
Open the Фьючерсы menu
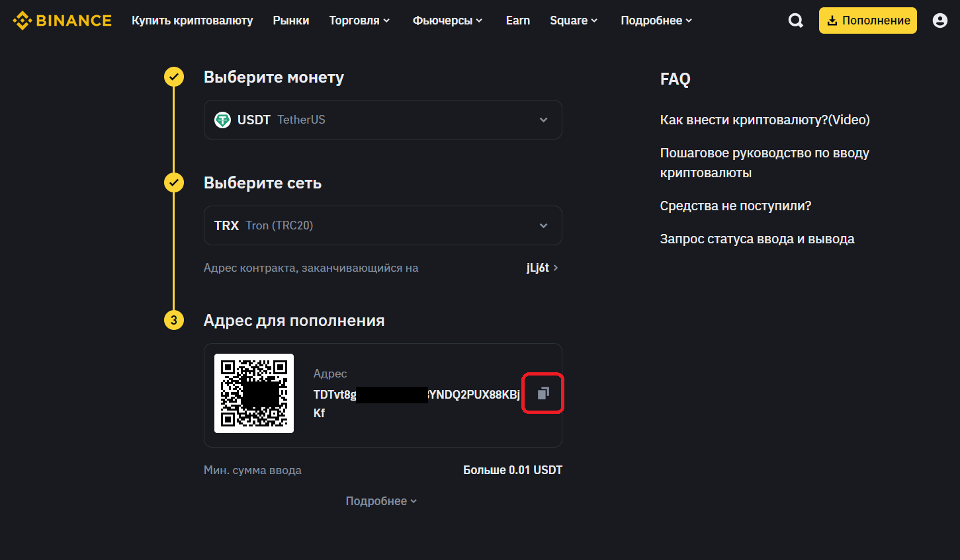[x=447, y=20]
